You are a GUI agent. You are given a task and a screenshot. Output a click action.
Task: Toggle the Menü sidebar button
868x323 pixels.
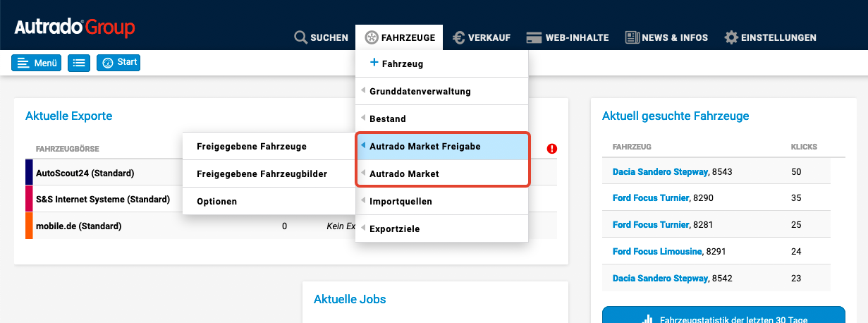[x=36, y=63]
